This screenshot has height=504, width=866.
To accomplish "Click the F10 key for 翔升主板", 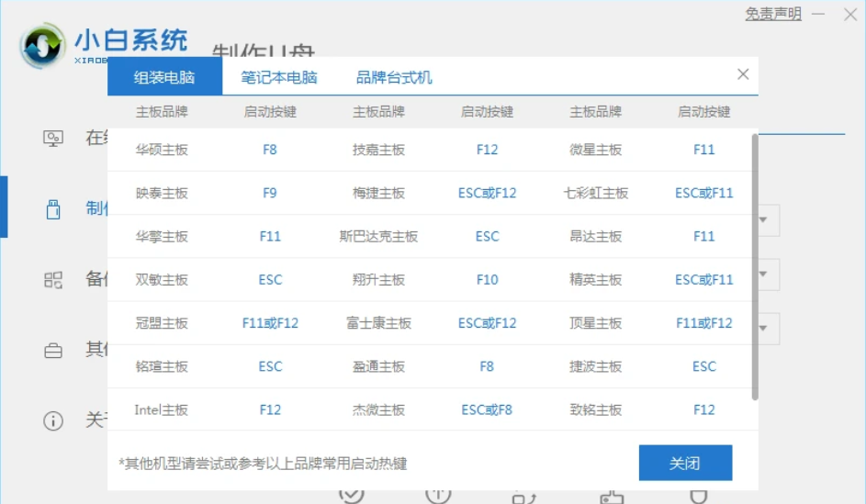I will [487, 280].
